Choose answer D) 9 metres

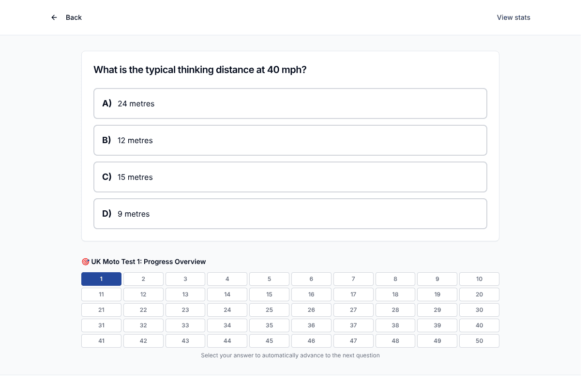tap(290, 214)
